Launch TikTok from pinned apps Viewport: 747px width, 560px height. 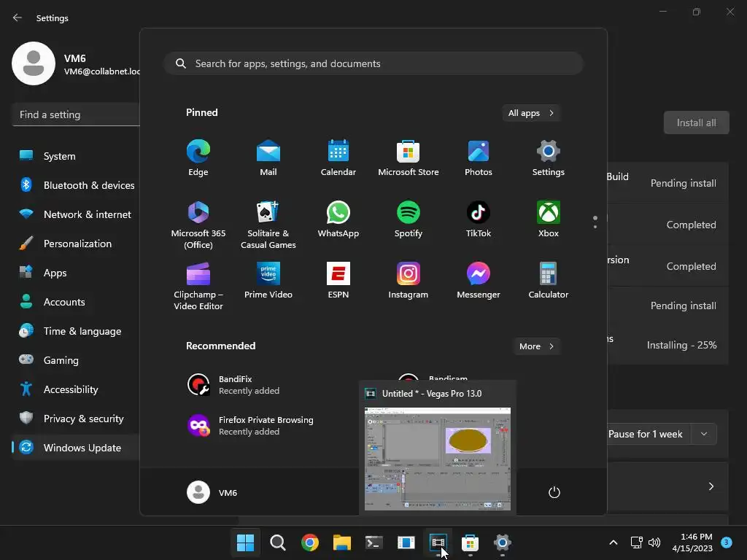click(479, 219)
